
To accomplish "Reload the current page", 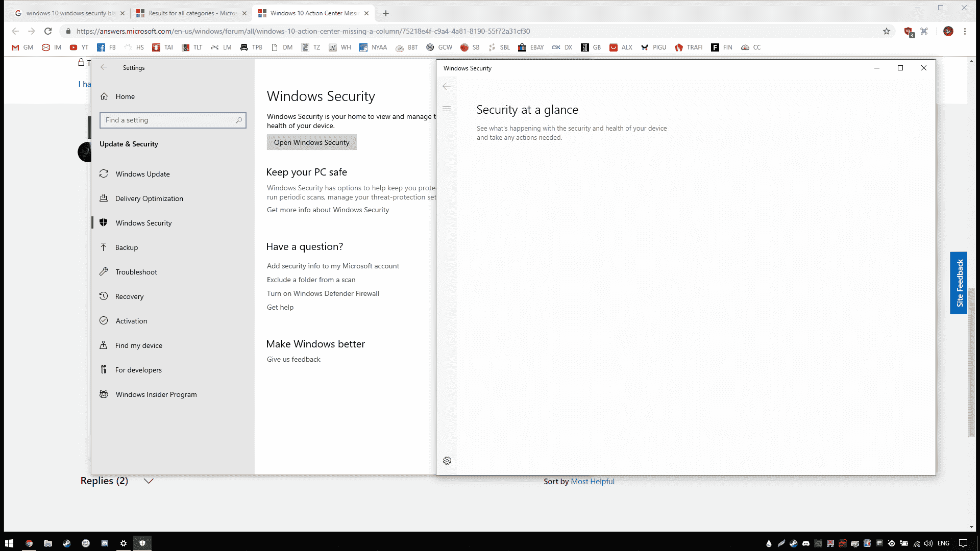I will [48, 31].
